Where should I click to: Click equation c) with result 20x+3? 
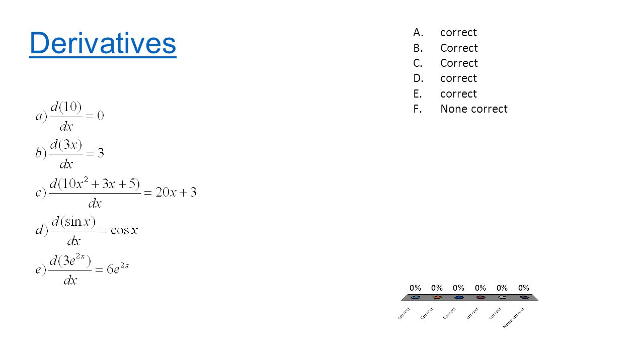[116, 193]
